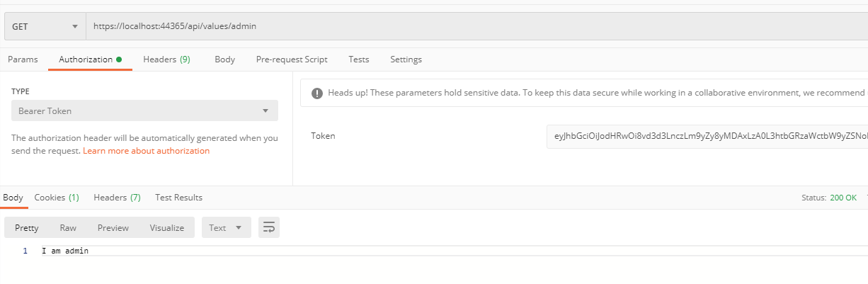Open the request Settings tab
Screen dimensions: 868x284
click(406, 59)
